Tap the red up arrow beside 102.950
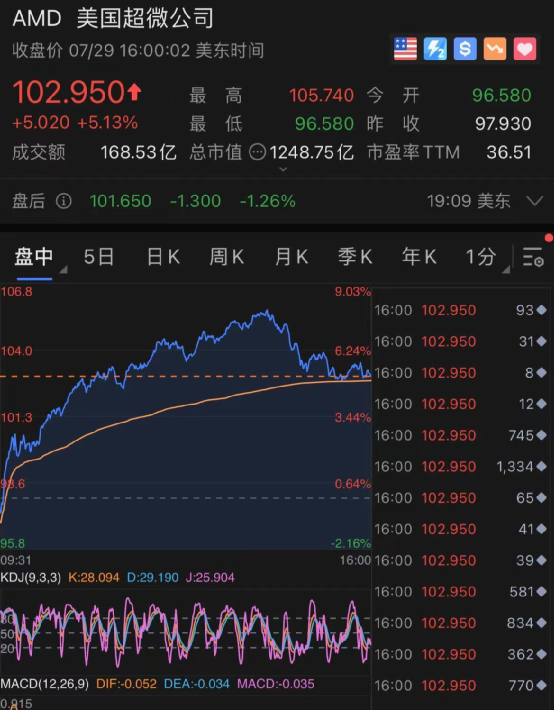 [x=134, y=92]
